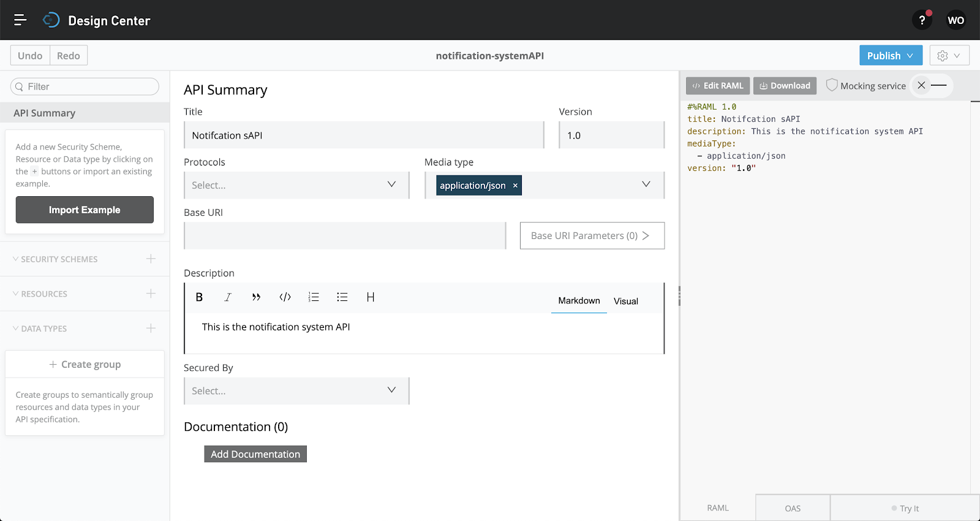Click the help question mark icon

(922, 20)
